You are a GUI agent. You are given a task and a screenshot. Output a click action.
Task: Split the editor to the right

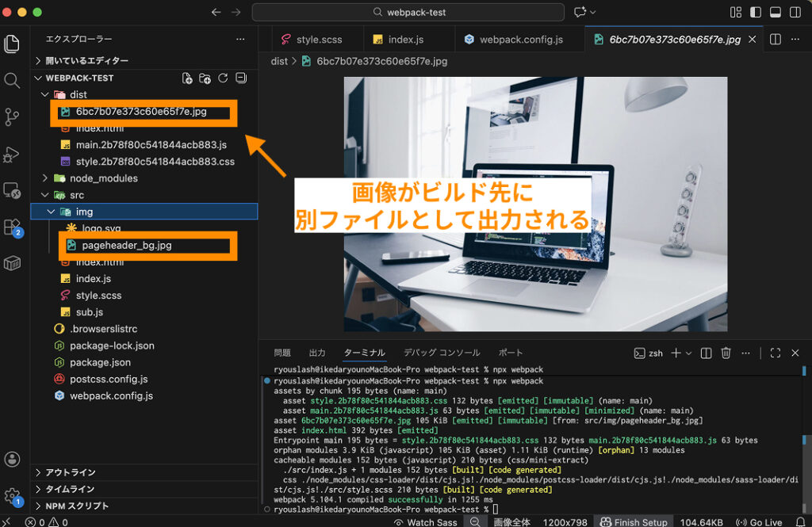pyautogui.click(x=776, y=40)
